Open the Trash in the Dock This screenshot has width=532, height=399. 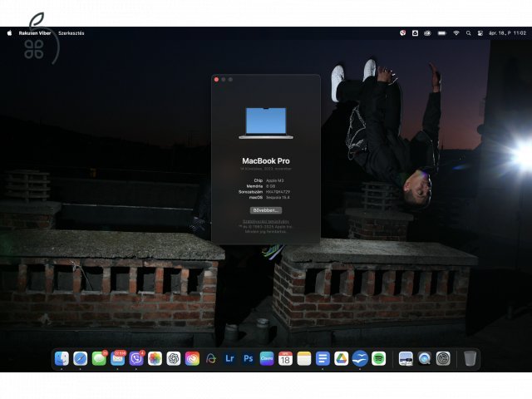pyautogui.click(x=470, y=358)
